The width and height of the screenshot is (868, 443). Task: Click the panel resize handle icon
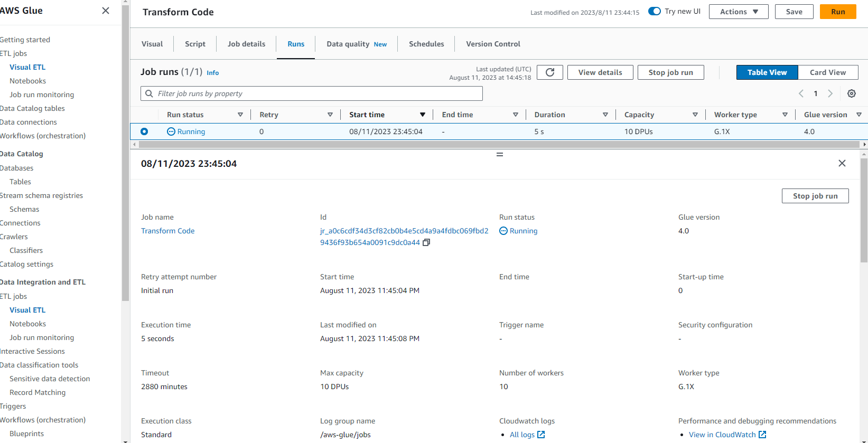(500, 155)
